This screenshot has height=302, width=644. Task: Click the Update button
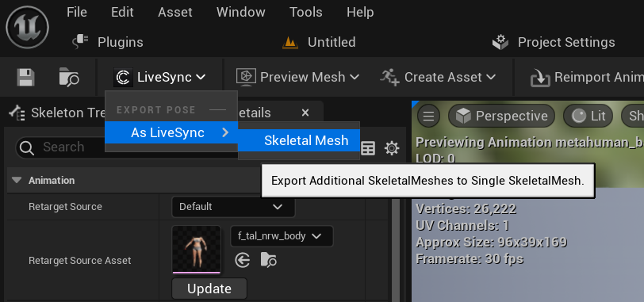(x=209, y=289)
